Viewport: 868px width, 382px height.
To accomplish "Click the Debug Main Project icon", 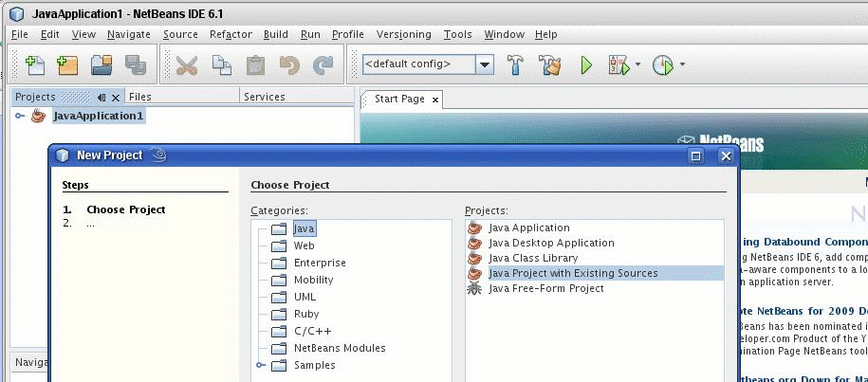I will pyautogui.click(x=619, y=65).
